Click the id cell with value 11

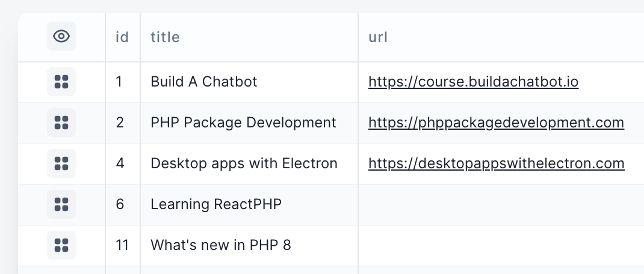coord(122,245)
